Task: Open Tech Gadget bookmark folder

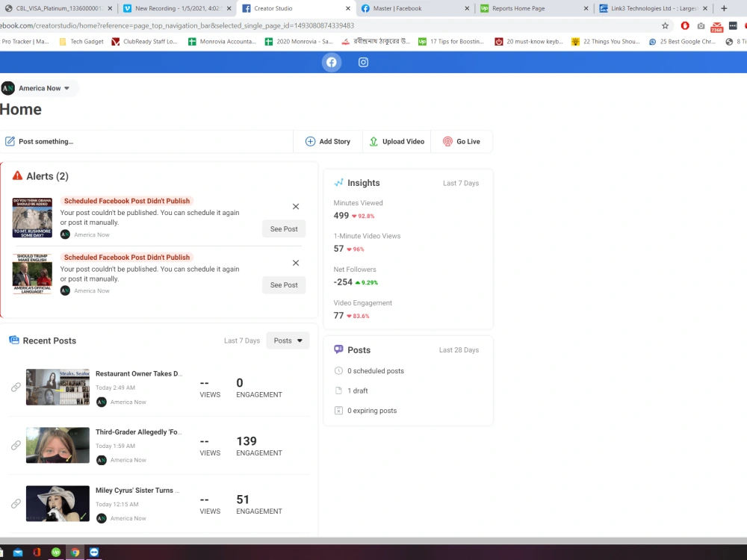Action: click(x=81, y=41)
